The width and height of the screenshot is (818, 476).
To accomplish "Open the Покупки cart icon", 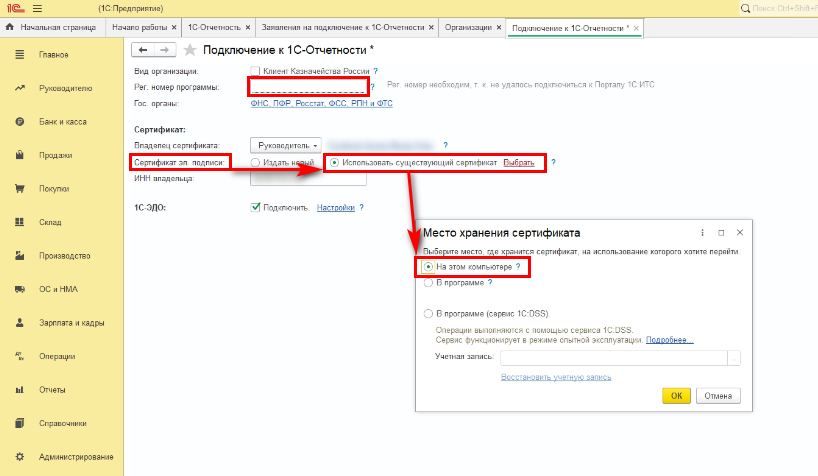I will click(x=19, y=188).
